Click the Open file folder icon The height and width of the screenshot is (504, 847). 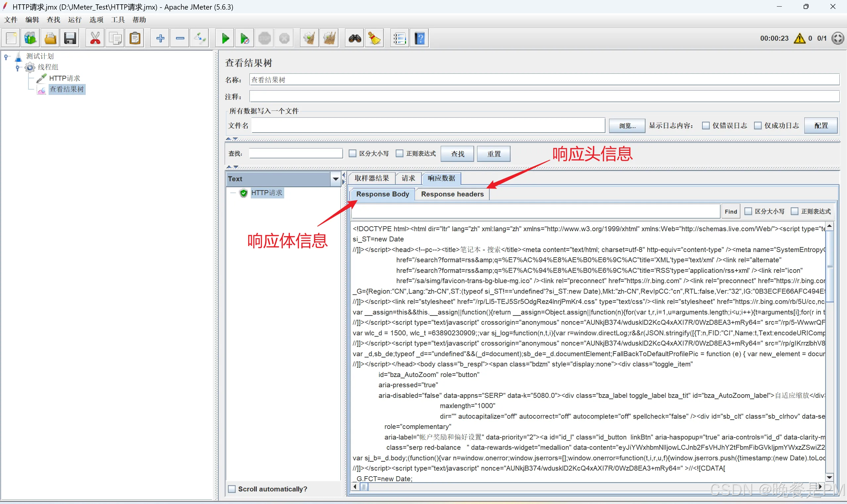click(50, 38)
